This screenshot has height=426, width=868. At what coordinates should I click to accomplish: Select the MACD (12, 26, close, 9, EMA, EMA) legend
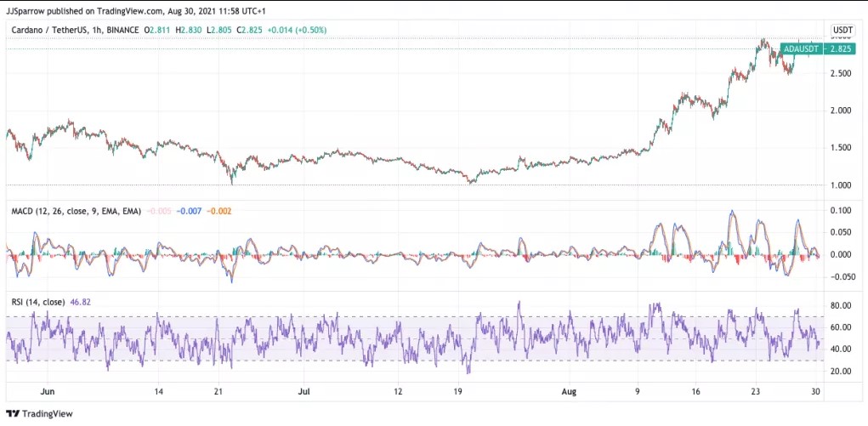[x=77, y=211]
